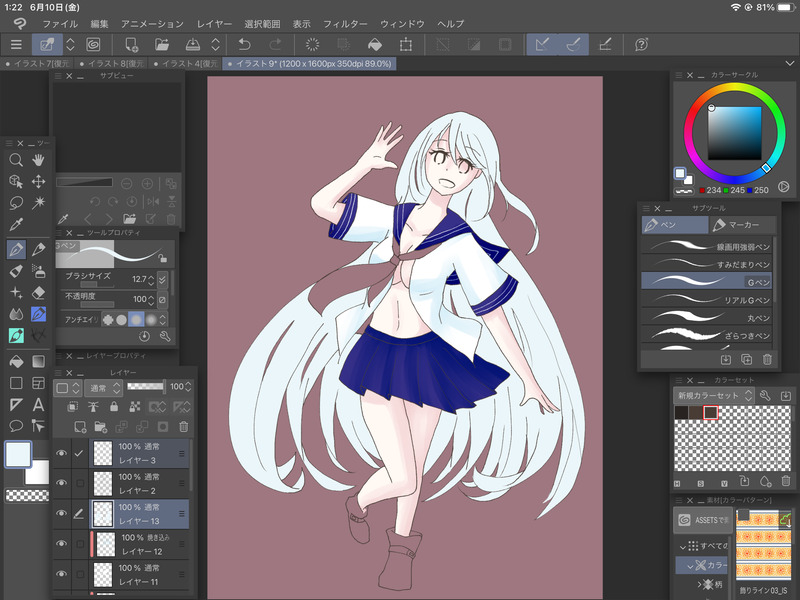Select the Zoom magnifier tool
The width and height of the screenshot is (800, 600).
[16, 160]
